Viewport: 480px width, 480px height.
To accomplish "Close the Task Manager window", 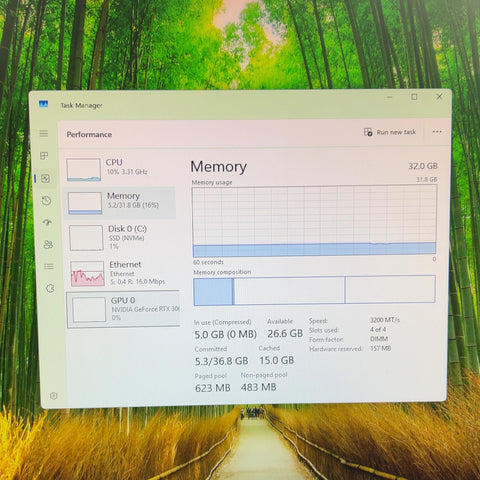I will pos(439,97).
